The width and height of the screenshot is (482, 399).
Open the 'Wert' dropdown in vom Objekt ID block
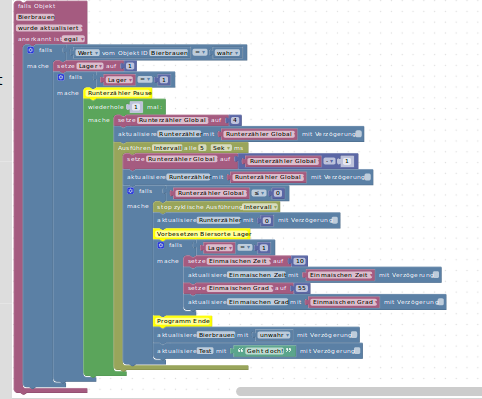[x=88, y=53]
